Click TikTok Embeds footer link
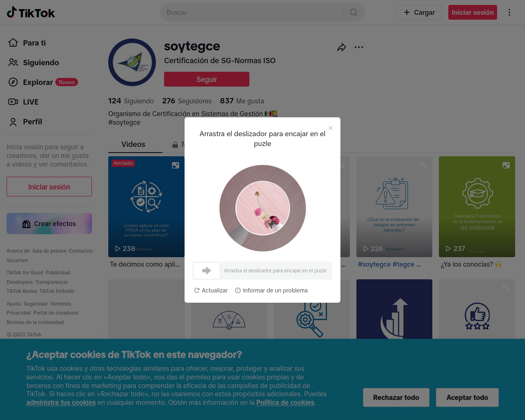525x420 pixels. coord(57,291)
